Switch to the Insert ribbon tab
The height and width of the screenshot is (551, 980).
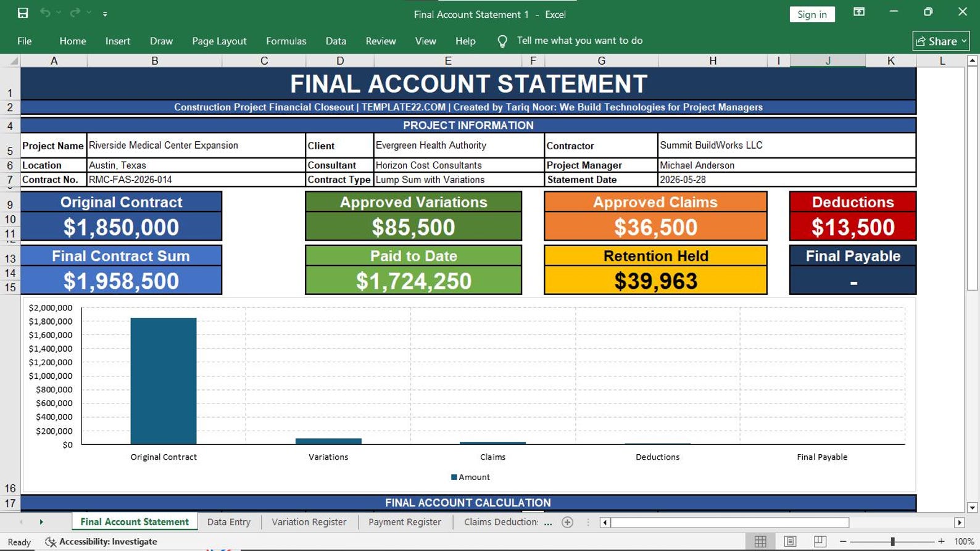click(x=118, y=41)
